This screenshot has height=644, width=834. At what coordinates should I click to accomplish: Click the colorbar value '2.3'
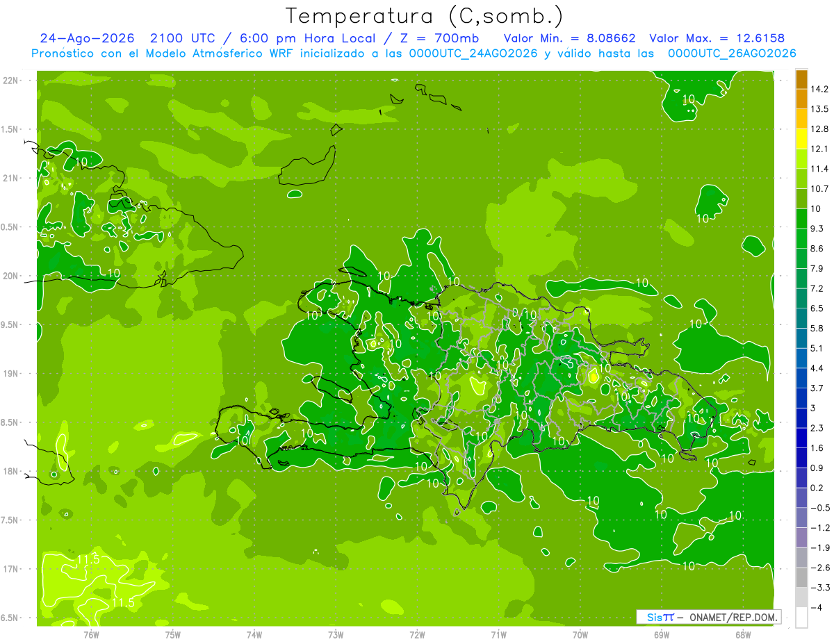(x=818, y=427)
